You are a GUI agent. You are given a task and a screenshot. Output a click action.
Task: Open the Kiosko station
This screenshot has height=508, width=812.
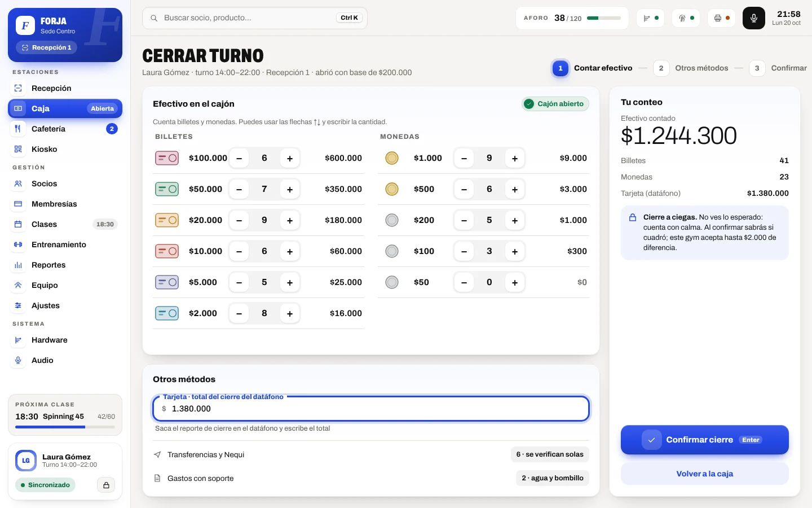pos(65,149)
